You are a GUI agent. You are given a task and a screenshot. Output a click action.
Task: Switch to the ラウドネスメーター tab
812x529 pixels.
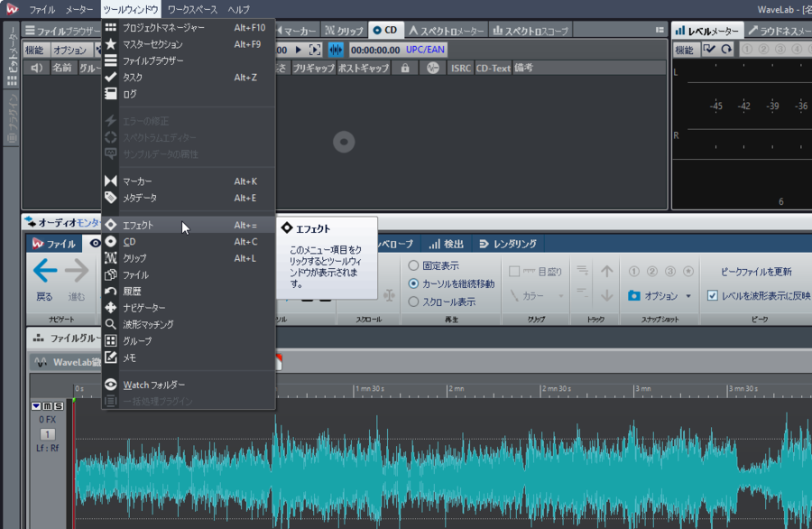pyautogui.click(x=780, y=31)
